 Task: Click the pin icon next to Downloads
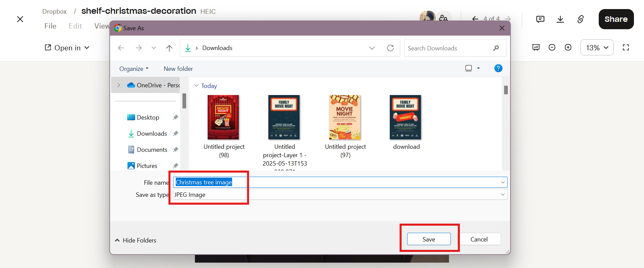[175, 134]
